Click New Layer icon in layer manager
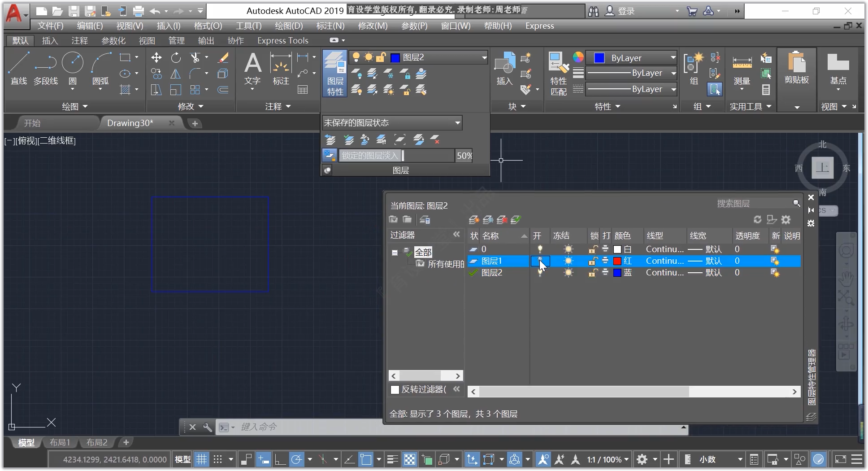 click(x=473, y=219)
